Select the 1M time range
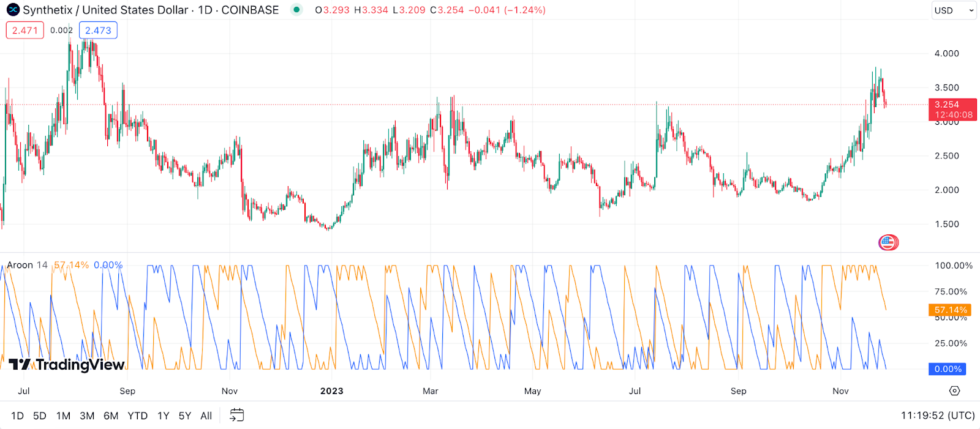Image resolution: width=980 pixels, height=429 pixels. click(x=63, y=416)
